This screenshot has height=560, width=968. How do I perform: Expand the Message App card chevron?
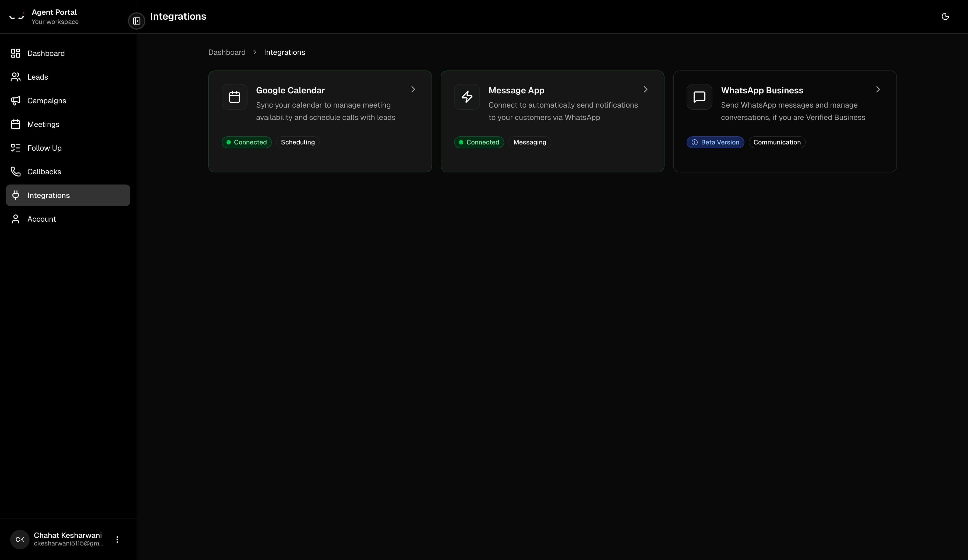click(645, 89)
